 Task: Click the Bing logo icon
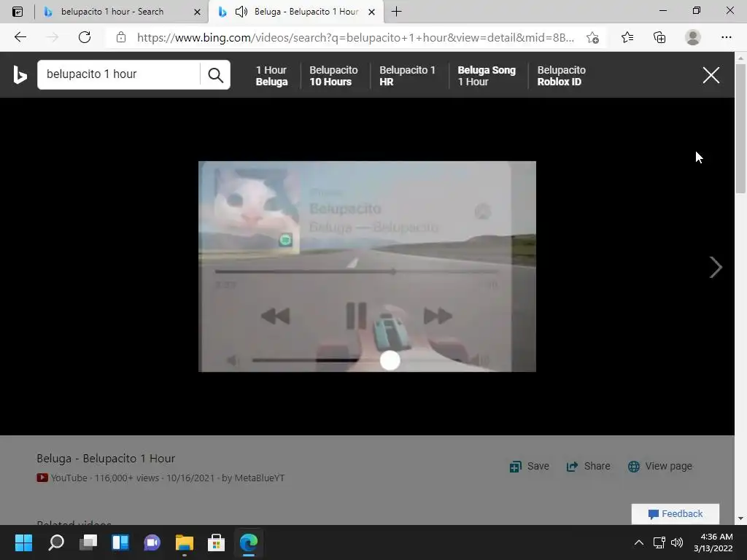click(20, 75)
